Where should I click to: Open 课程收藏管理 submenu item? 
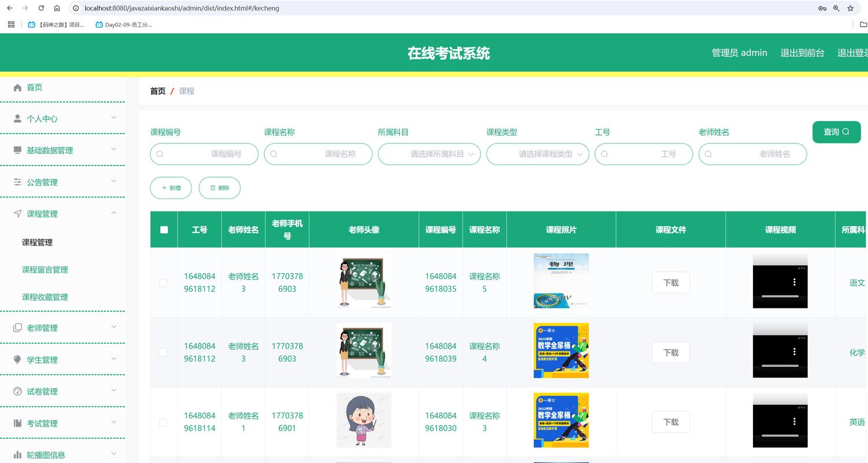(45, 297)
